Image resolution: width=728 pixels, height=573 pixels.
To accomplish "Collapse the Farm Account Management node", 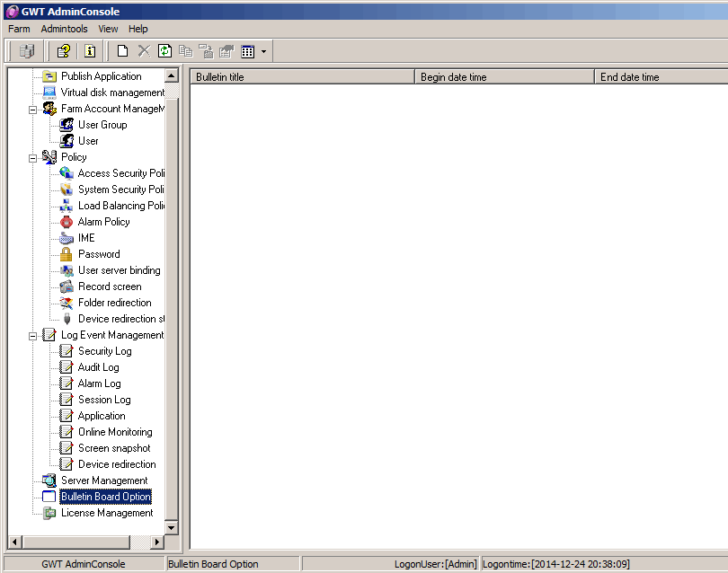I will click(33, 109).
